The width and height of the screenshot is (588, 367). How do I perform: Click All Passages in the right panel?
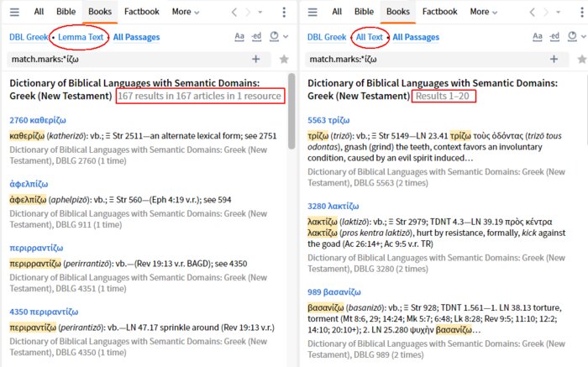(x=416, y=37)
